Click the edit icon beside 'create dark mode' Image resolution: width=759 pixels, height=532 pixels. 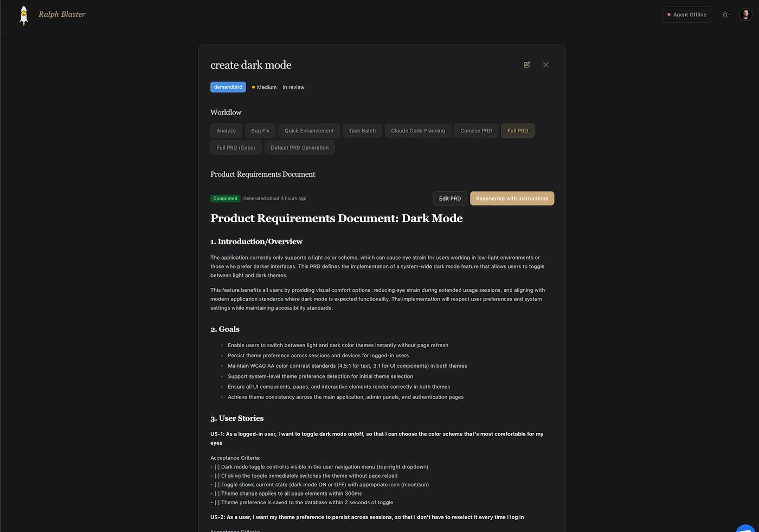click(526, 65)
